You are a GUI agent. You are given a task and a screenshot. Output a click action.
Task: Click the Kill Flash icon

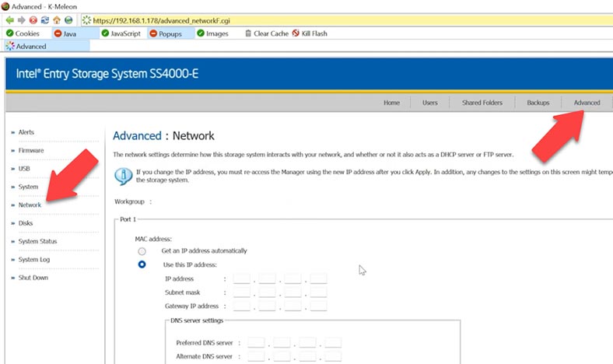296,33
